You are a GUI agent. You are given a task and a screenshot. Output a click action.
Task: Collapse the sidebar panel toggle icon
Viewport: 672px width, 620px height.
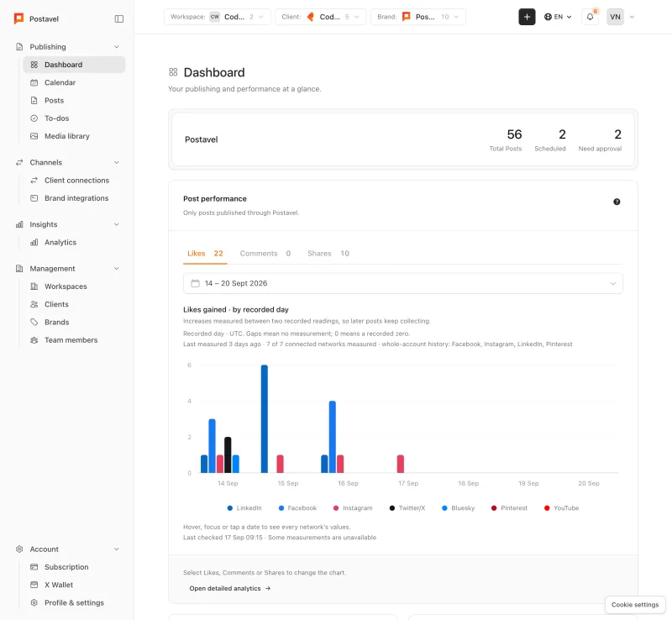(119, 18)
